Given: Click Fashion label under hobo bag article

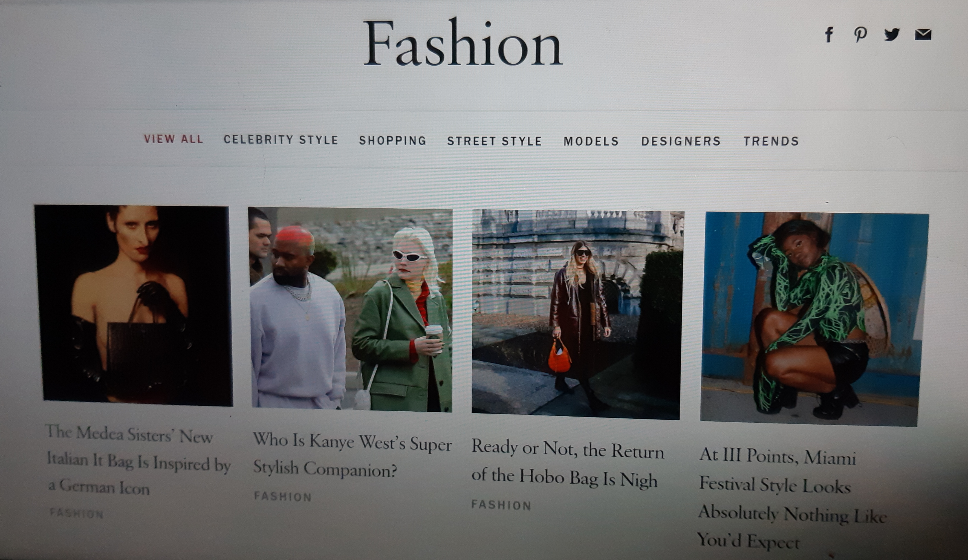Looking at the screenshot, I should (501, 505).
